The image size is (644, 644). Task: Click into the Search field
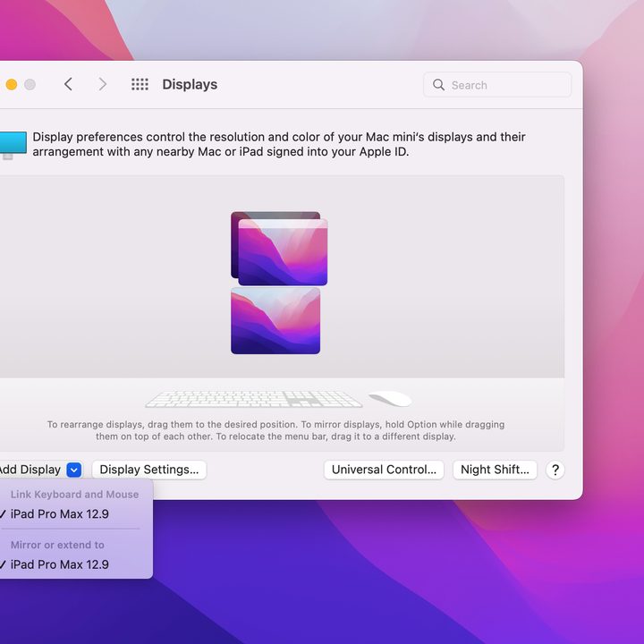pyautogui.click(x=497, y=85)
